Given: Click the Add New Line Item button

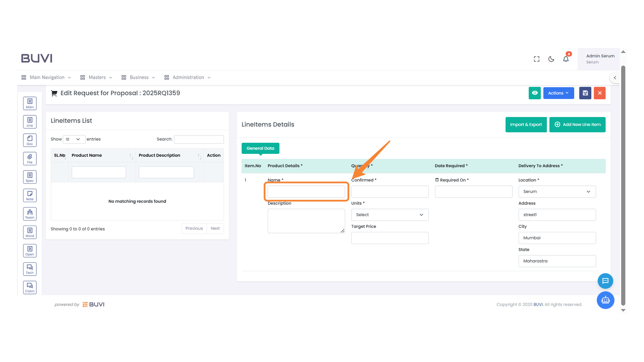Looking at the screenshot, I should pos(577,124).
